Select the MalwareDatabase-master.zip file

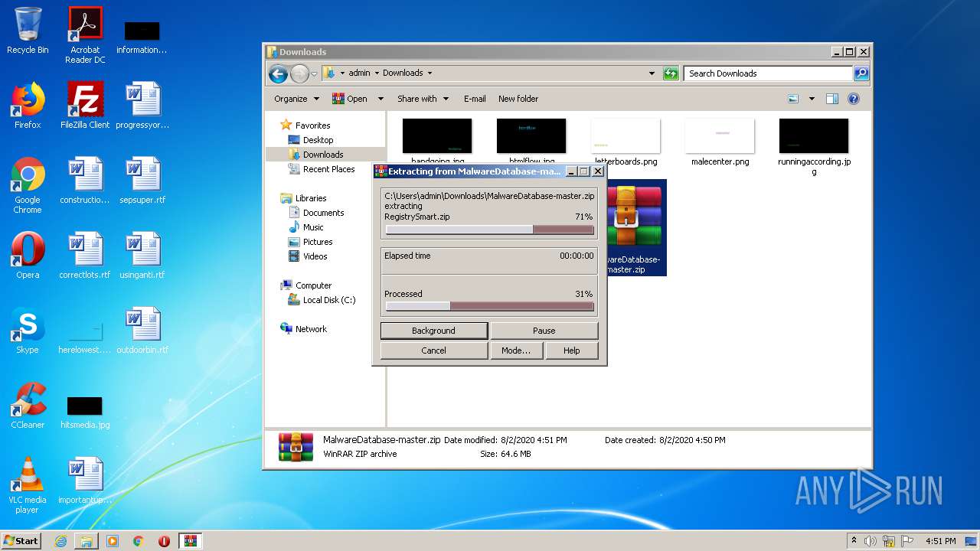click(x=635, y=228)
